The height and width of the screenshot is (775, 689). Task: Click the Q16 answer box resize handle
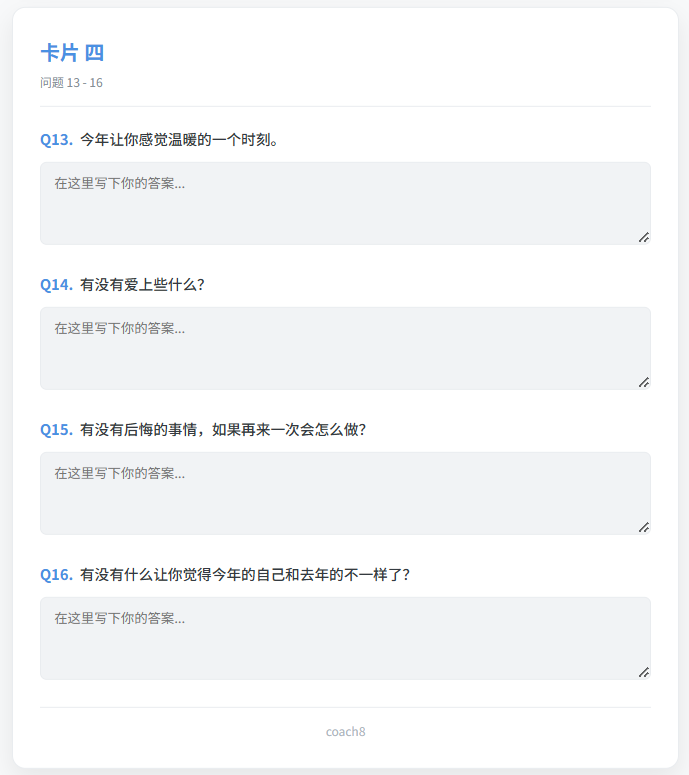pos(644,672)
